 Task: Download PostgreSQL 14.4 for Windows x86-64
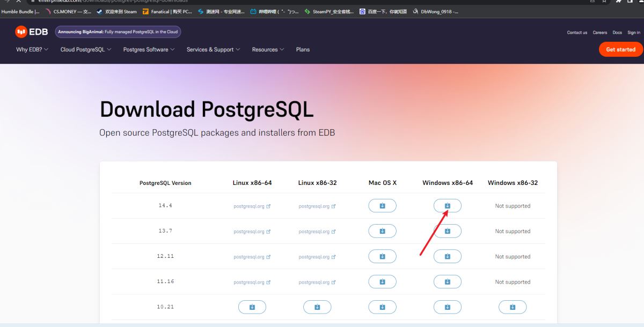pos(448,206)
